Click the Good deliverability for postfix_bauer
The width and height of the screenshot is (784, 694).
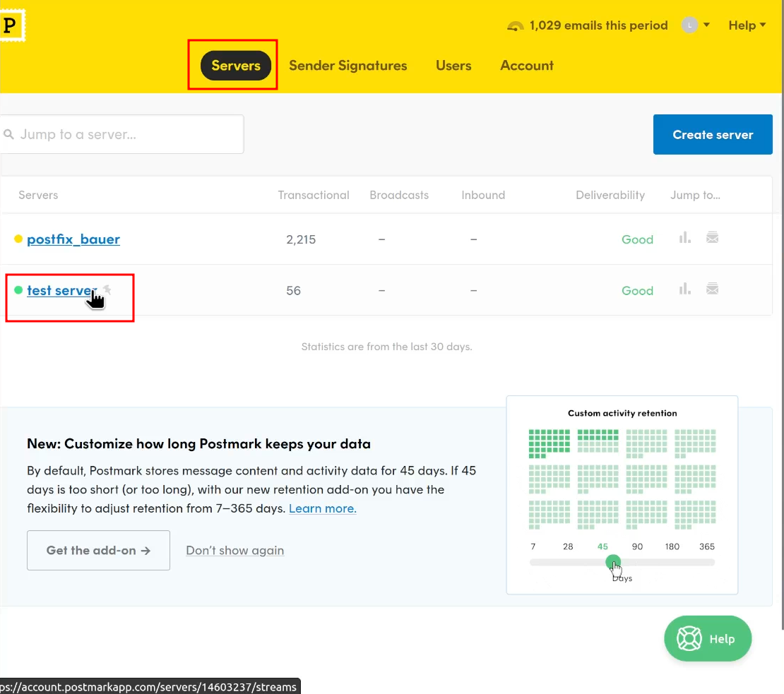638,239
